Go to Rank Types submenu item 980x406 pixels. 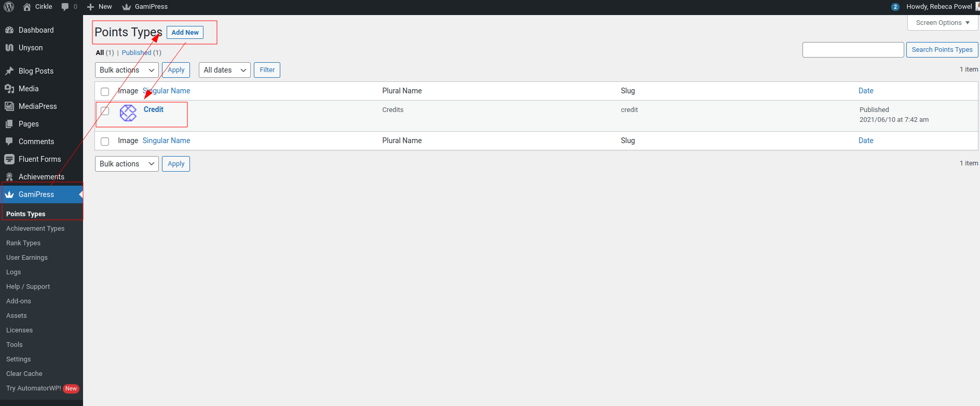[23, 243]
